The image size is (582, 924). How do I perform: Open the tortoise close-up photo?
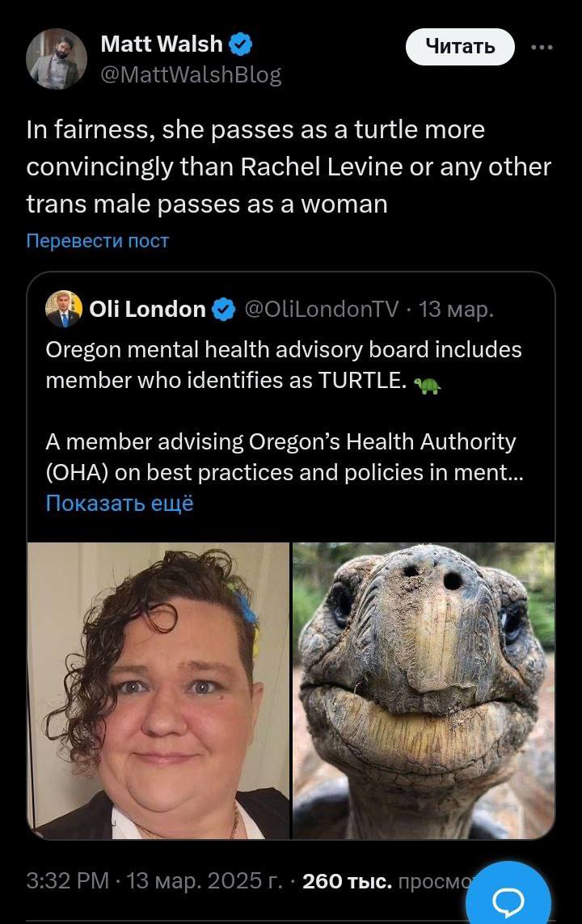point(424,690)
